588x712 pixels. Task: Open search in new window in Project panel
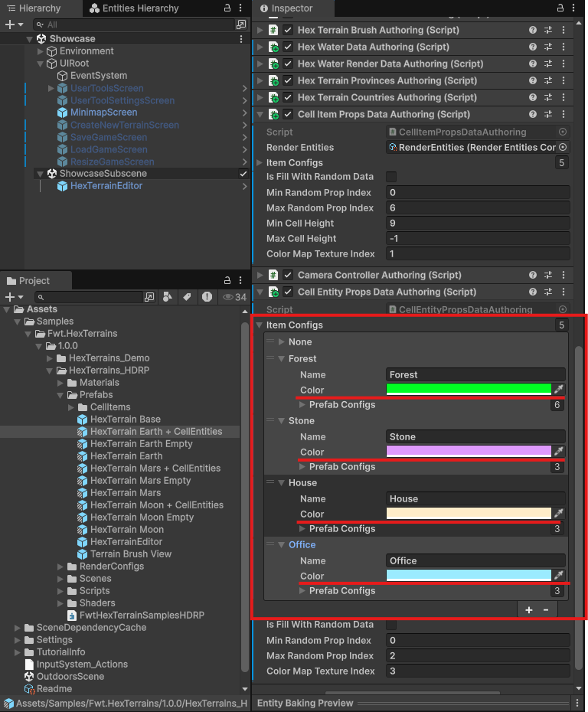pyautogui.click(x=149, y=297)
